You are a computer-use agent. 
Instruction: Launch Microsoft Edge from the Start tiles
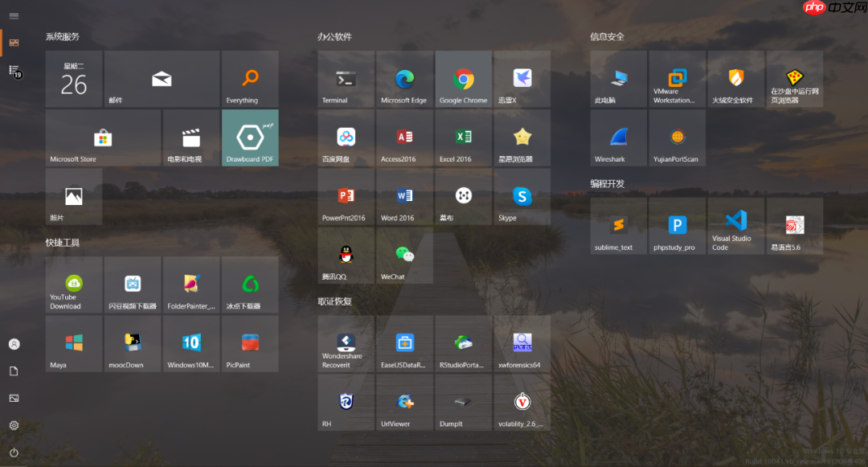(x=404, y=79)
